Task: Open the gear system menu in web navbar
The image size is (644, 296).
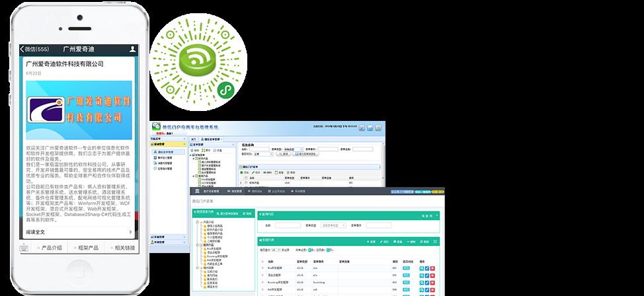Action: tap(298, 191)
